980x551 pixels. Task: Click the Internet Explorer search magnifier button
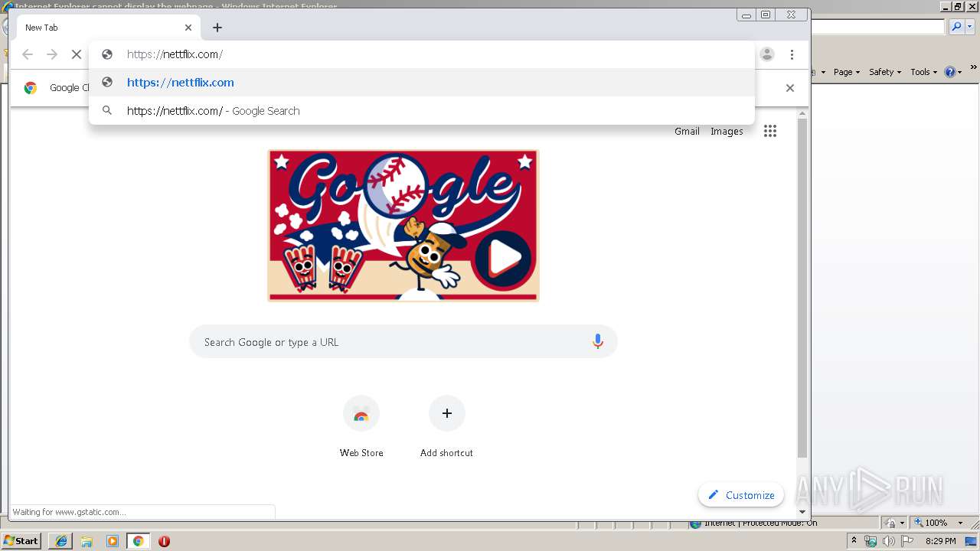tap(956, 27)
